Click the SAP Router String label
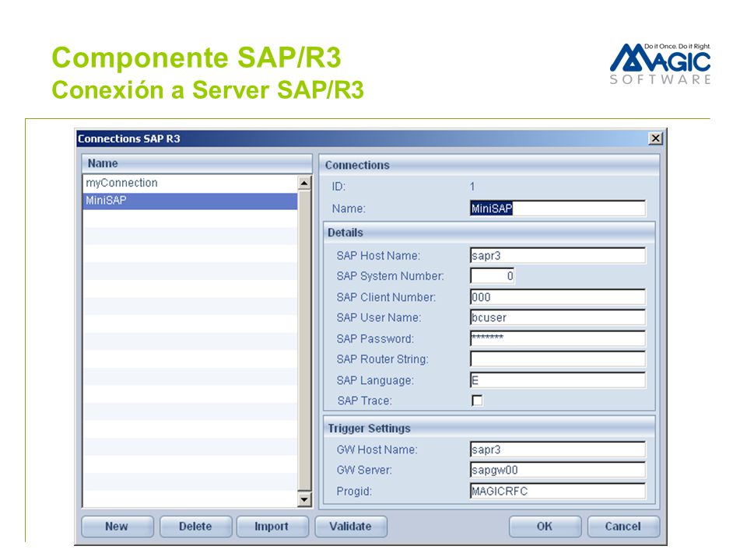Image resolution: width=747 pixels, height=560 pixels. (x=382, y=359)
